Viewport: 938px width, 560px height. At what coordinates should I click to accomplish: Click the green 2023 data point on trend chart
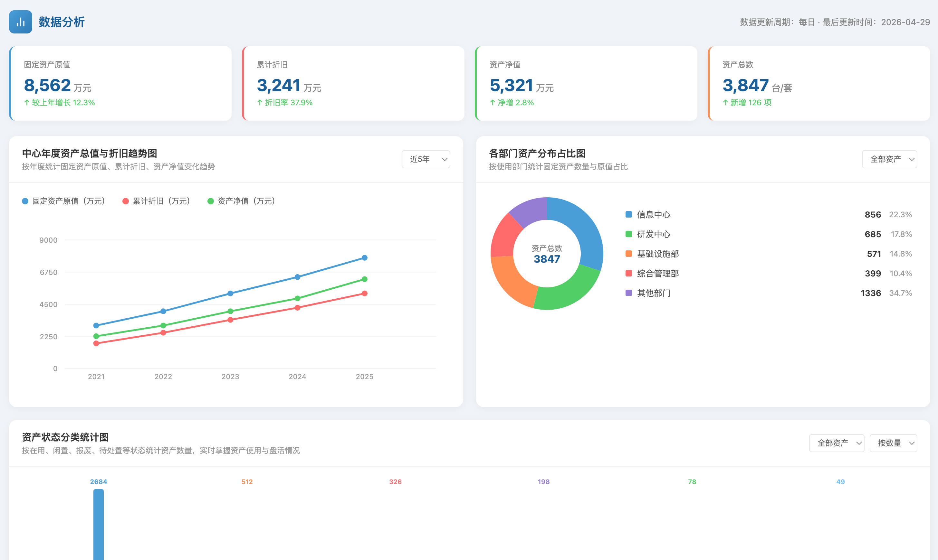pos(230,311)
